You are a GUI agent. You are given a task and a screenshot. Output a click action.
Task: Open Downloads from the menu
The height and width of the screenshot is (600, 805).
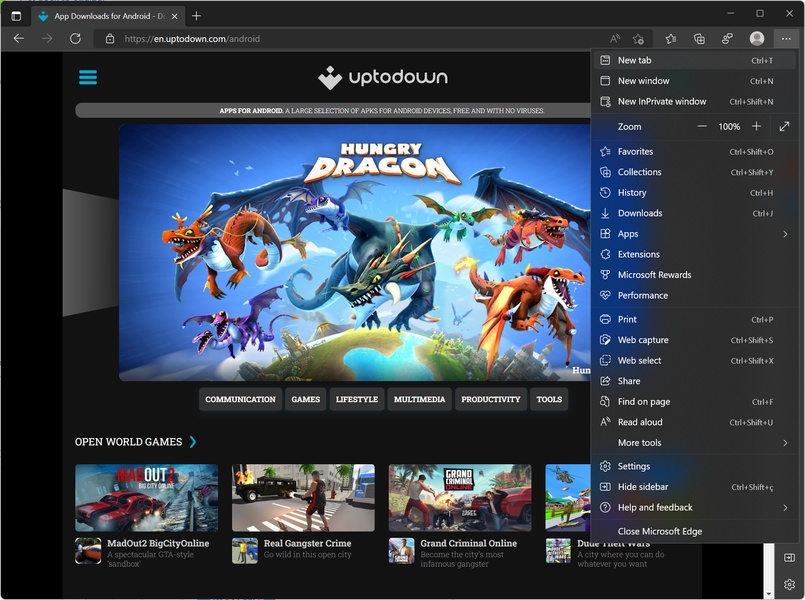(640, 213)
